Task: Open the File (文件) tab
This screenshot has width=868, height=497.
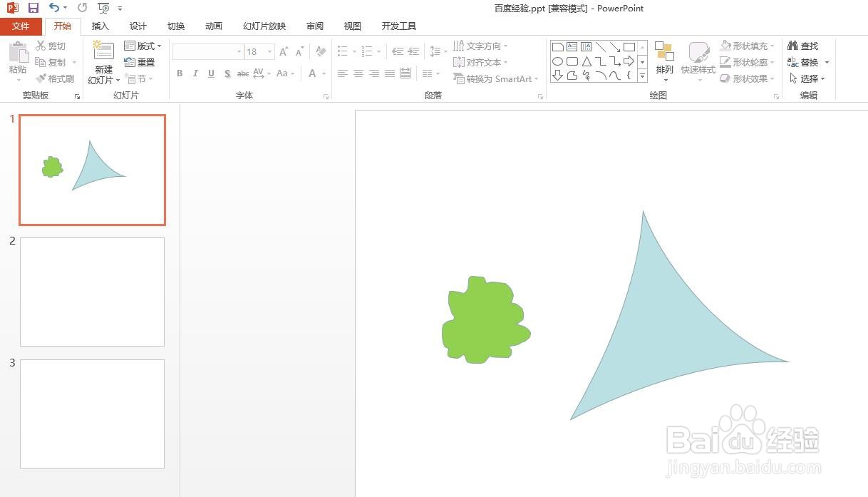Action: pyautogui.click(x=21, y=26)
